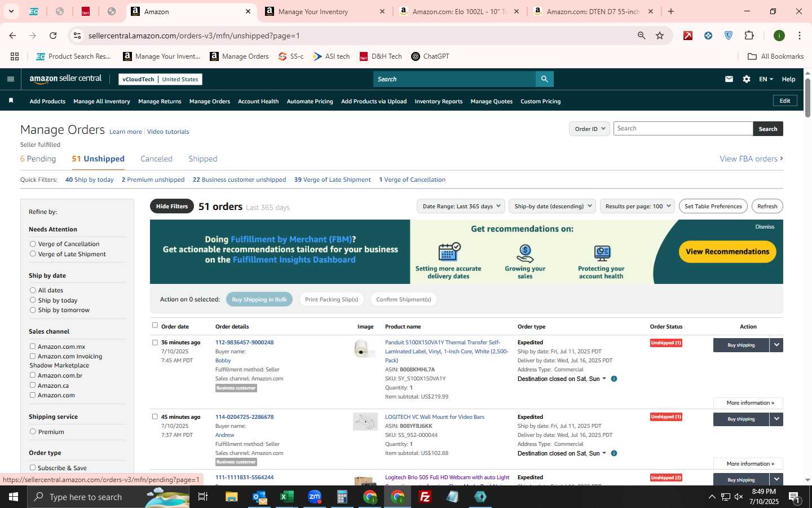Open the Windows Start menu
This screenshot has height=508, width=812.
pos(14,497)
